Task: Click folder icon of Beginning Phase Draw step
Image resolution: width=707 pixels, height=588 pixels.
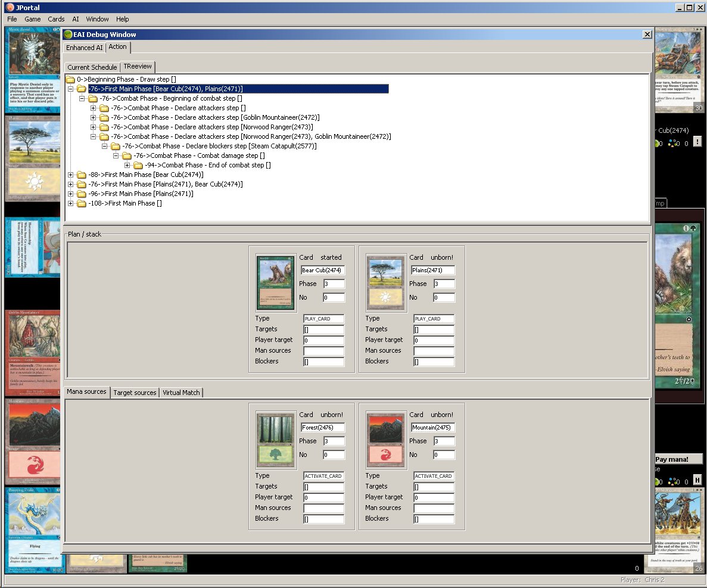Action: click(70, 79)
